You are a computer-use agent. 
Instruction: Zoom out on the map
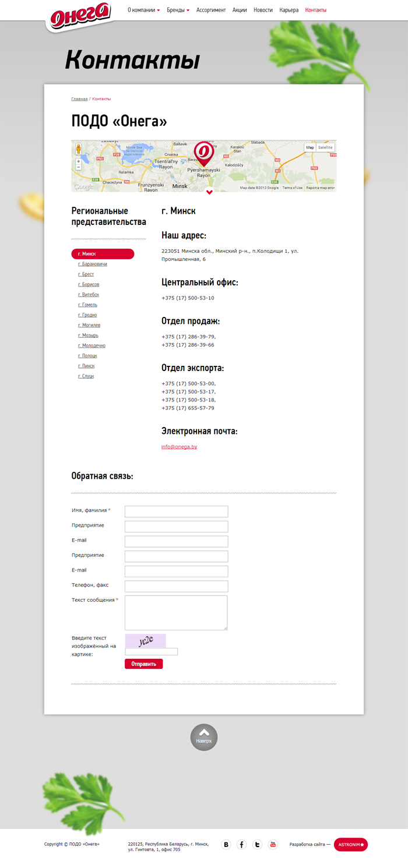click(x=79, y=167)
